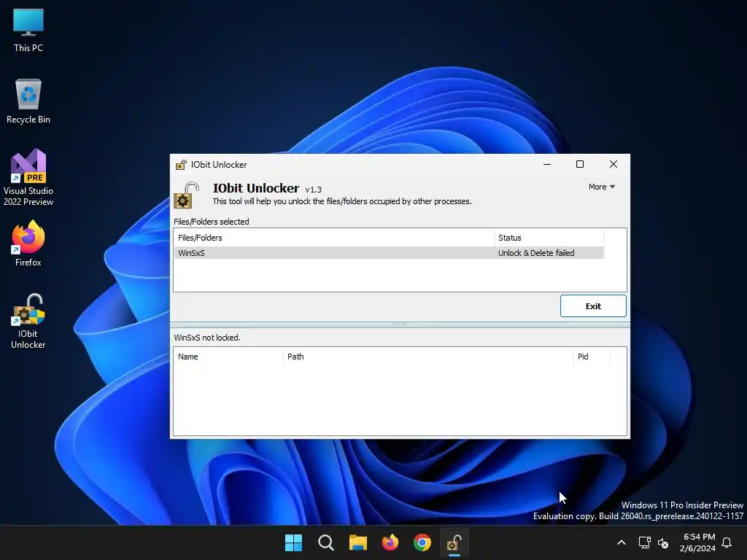Screen dimensions: 747x560
Task: Click the version label v1.3
Action: tap(314, 190)
